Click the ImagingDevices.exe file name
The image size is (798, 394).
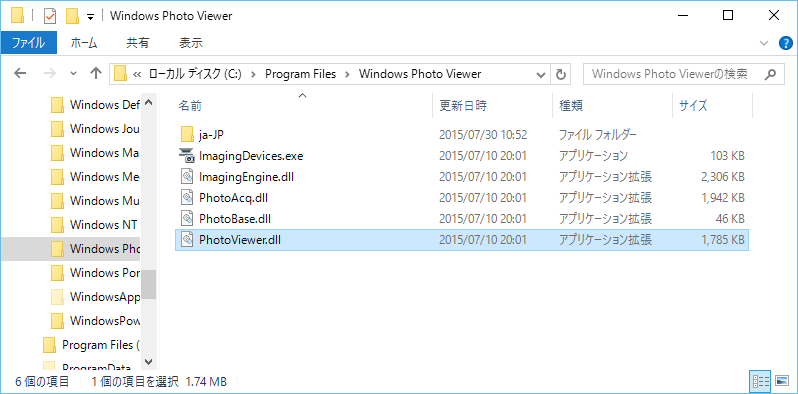click(x=251, y=156)
